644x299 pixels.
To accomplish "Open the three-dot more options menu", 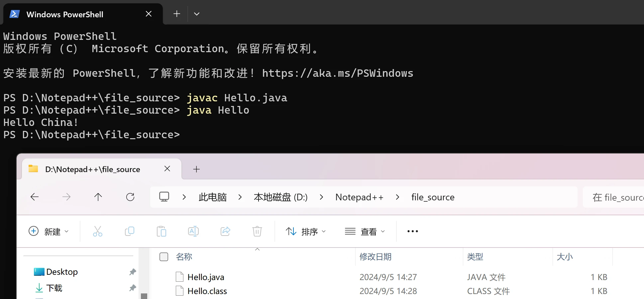I will 413,231.
